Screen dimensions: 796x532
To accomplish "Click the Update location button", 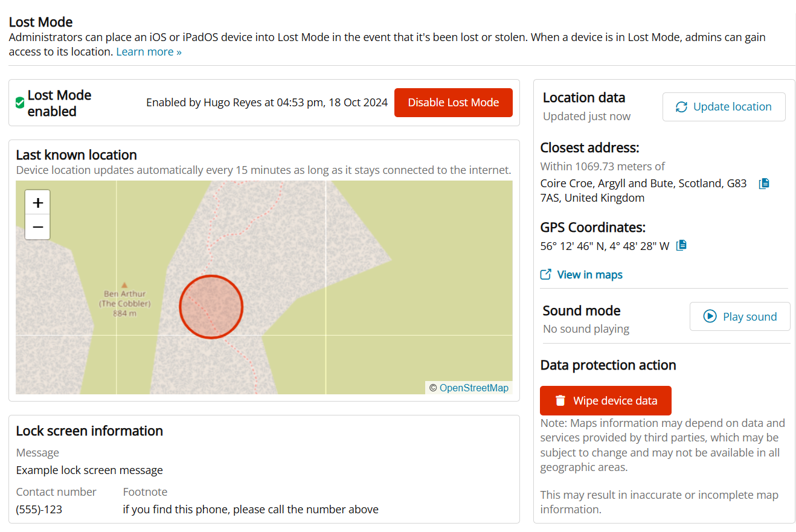I will coord(724,107).
